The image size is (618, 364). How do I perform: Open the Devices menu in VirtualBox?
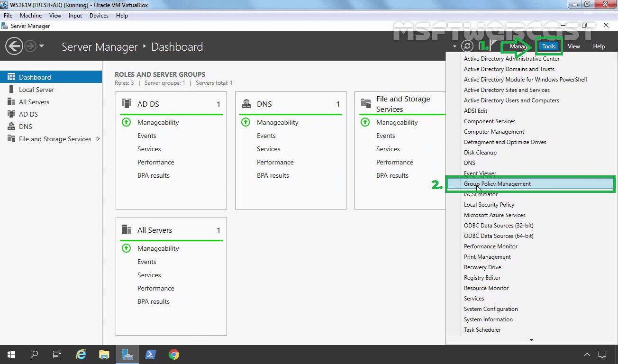(x=99, y=15)
